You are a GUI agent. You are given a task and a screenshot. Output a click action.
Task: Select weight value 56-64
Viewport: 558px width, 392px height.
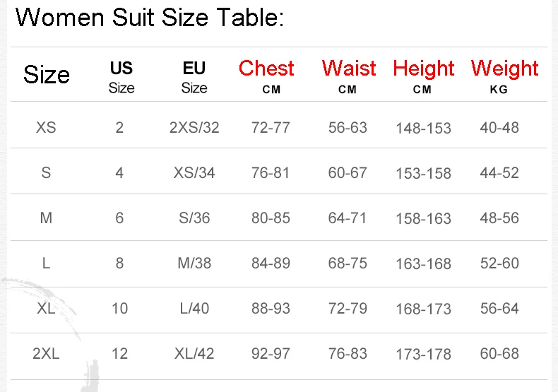click(x=499, y=308)
